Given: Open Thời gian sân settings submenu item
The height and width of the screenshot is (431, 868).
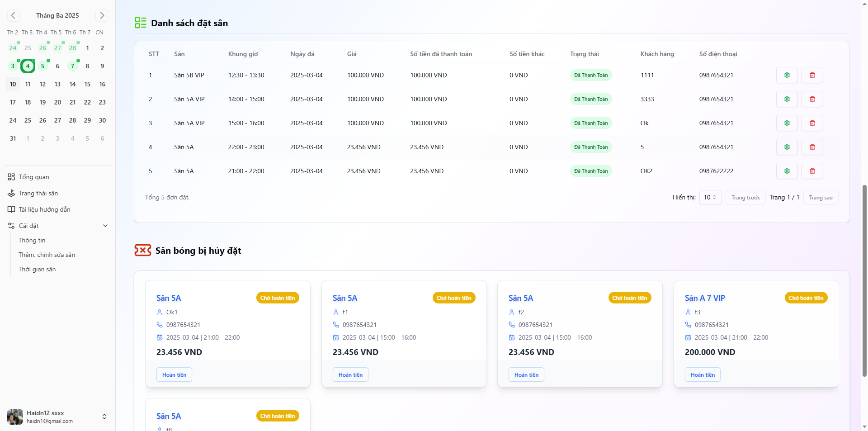Looking at the screenshot, I should [37, 269].
